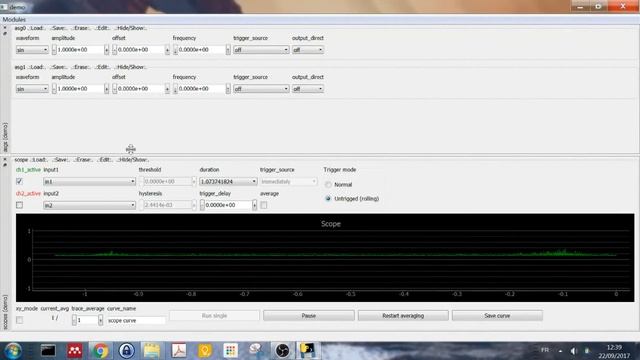Enable the ch1_active checkbox
640x360 pixels.
click(19, 181)
